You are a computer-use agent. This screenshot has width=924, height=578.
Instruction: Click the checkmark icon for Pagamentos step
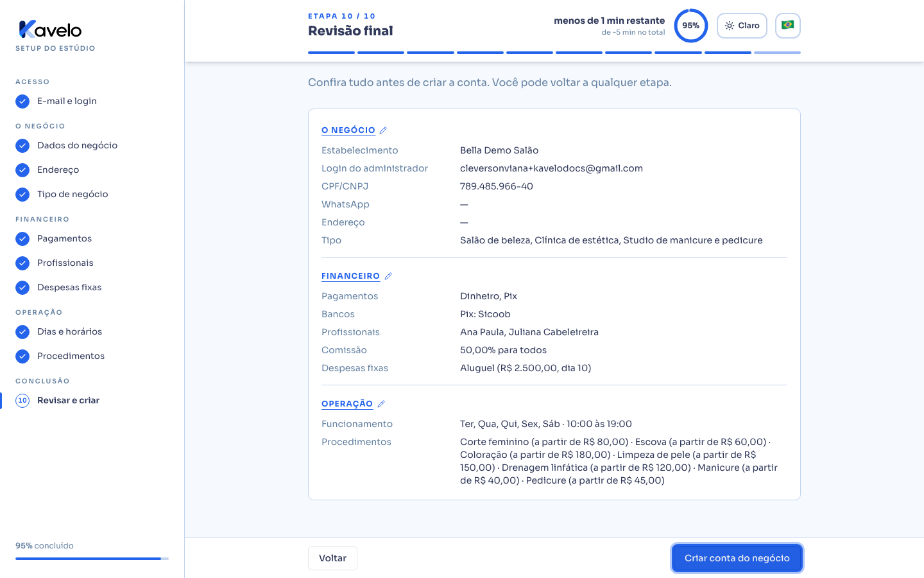pyautogui.click(x=22, y=239)
